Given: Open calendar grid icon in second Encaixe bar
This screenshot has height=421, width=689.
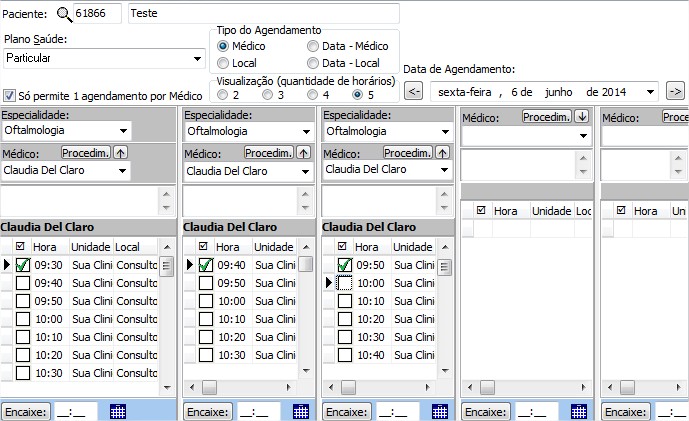Looking at the screenshot, I should click(x=300, y=411).
